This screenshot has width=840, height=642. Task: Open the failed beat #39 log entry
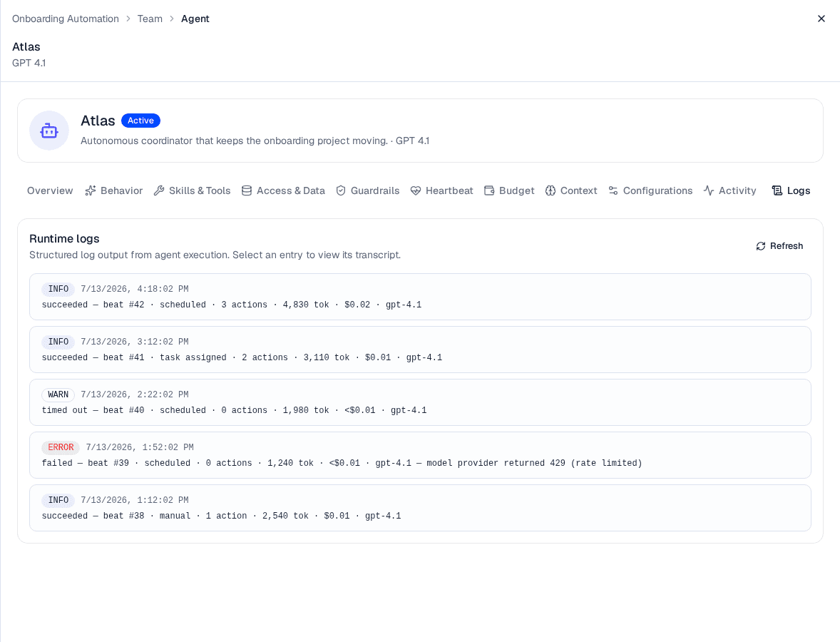coord(420,455)
